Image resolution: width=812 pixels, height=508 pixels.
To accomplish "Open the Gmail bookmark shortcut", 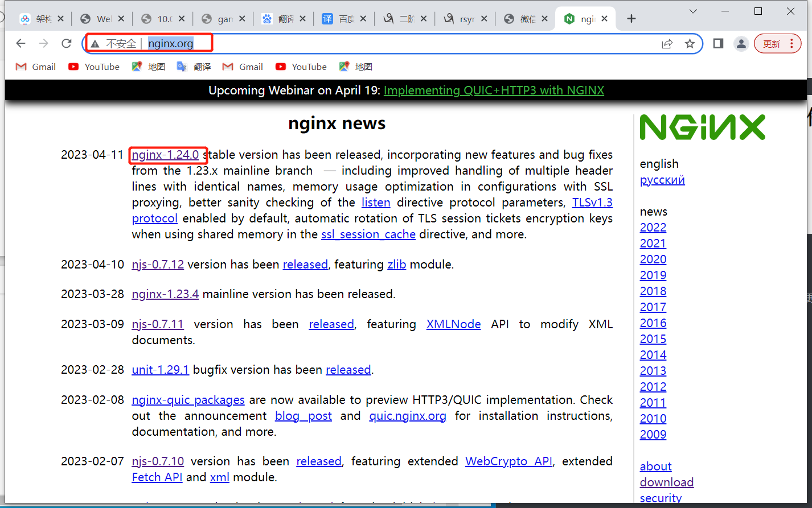I will (x=36, y=67).
